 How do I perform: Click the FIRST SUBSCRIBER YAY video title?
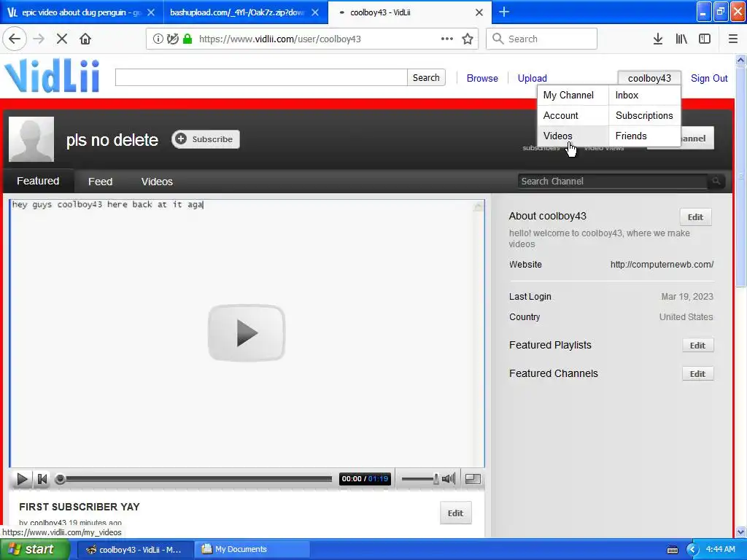[79, 507]
